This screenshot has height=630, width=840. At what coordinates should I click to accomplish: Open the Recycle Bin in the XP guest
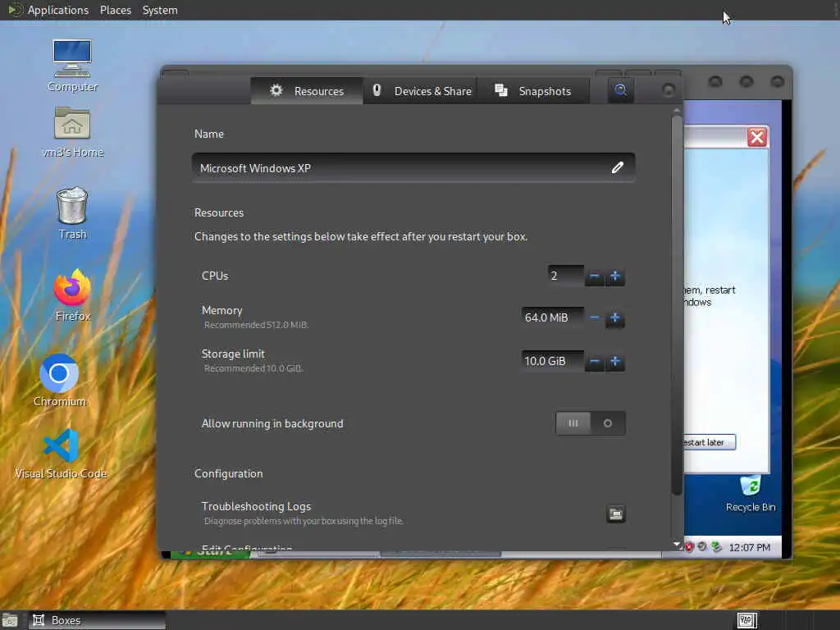click(x=750, y=493)
